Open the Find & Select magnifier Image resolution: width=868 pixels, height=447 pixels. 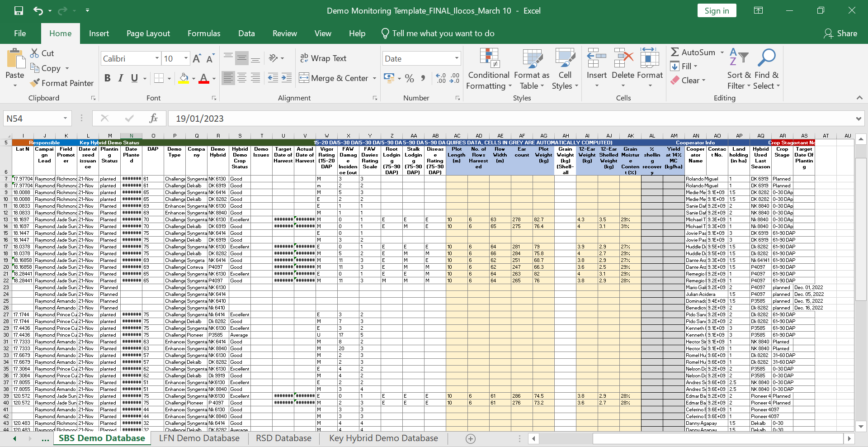pos(766,69)
